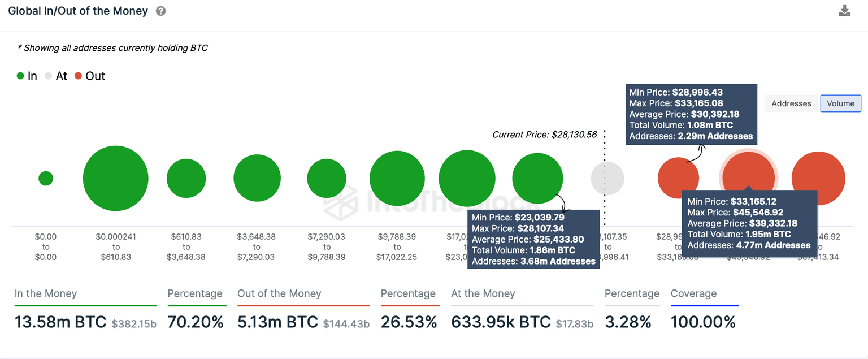The width and height of the screenshot is (868, 359).
Task: Toggle the In legend series
Action: [x=27, y=76]
